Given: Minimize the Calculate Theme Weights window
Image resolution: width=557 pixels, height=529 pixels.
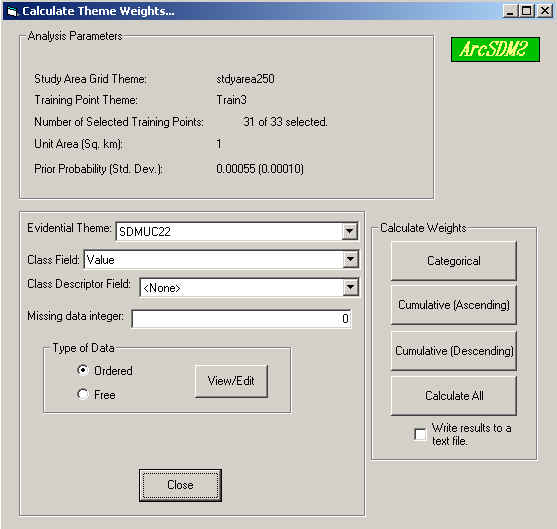Looking at the screenshot, I should coord(510,11).
